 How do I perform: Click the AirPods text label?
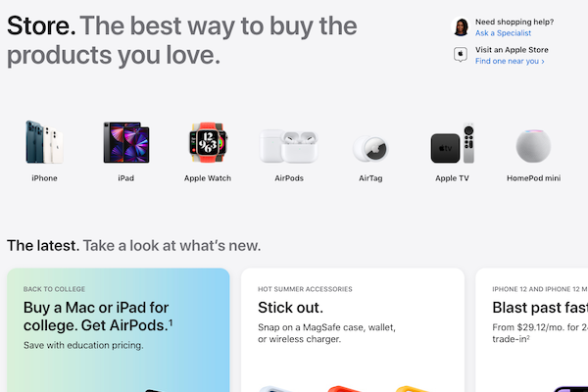click(x=289, y=178)
